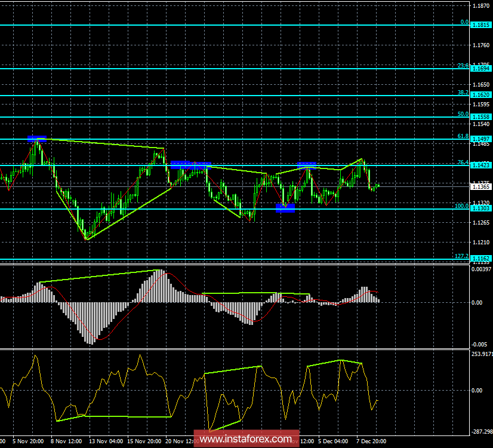The width and height of the screenshot is (493, 448).
Task: Click the 1.1694 Fibonacci price tag
Action: [x=481, y=69]
